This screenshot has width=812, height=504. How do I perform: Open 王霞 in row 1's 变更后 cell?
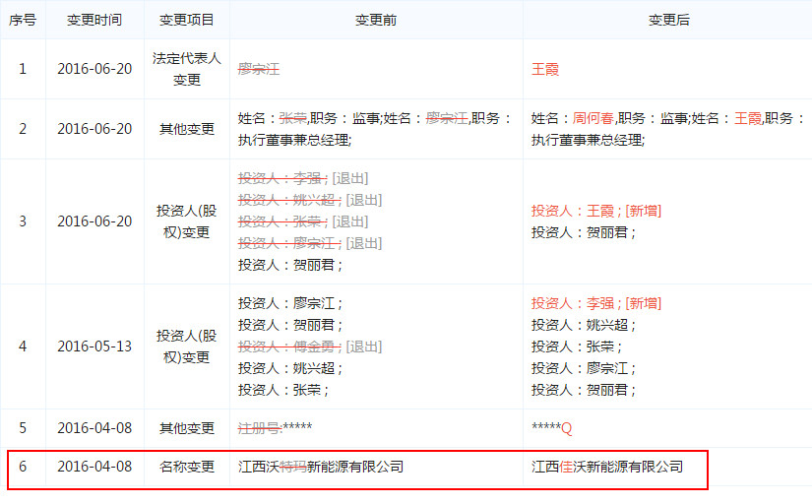pos(545,70)
